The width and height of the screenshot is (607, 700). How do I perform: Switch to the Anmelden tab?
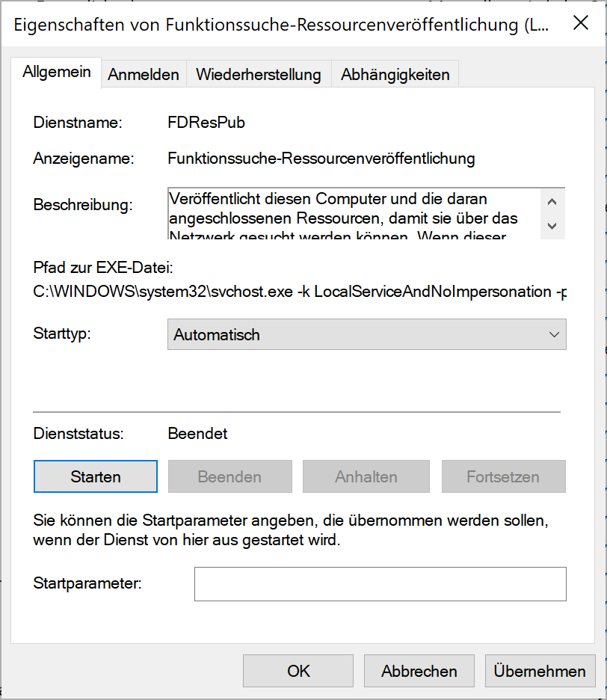click(143, 73)
